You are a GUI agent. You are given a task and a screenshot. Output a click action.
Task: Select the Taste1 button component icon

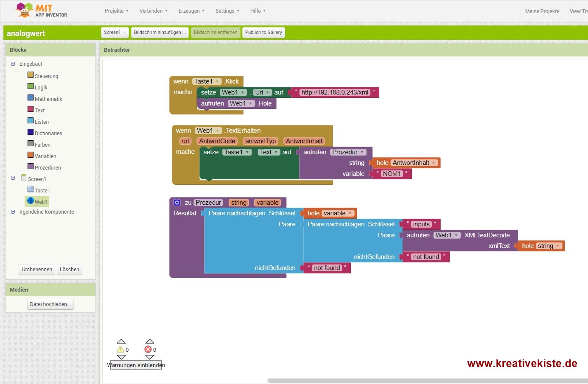[x=31, y=189]
